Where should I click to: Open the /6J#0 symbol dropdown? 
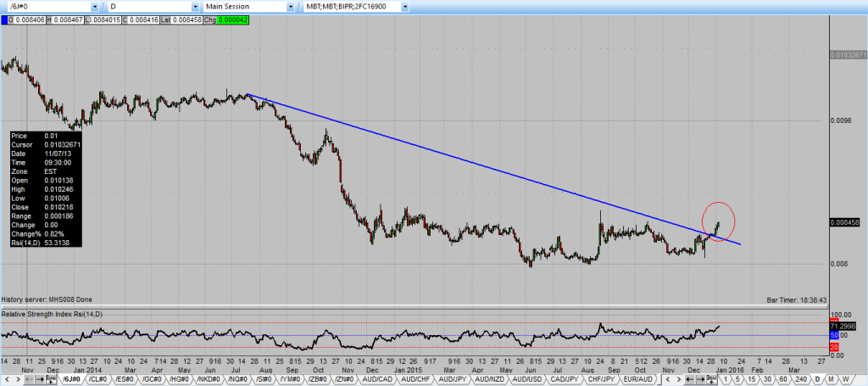click(95, 7)
